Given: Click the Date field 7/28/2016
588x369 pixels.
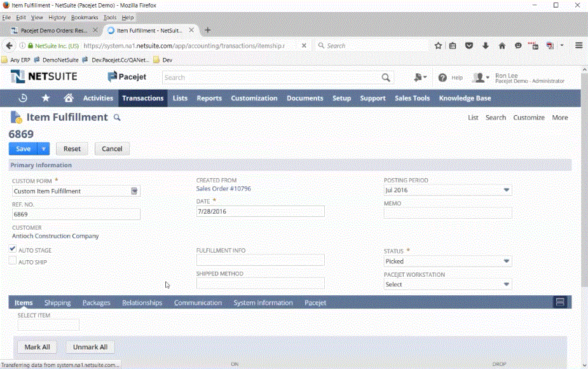Looking at the screenshot, I should coord(260,211).
